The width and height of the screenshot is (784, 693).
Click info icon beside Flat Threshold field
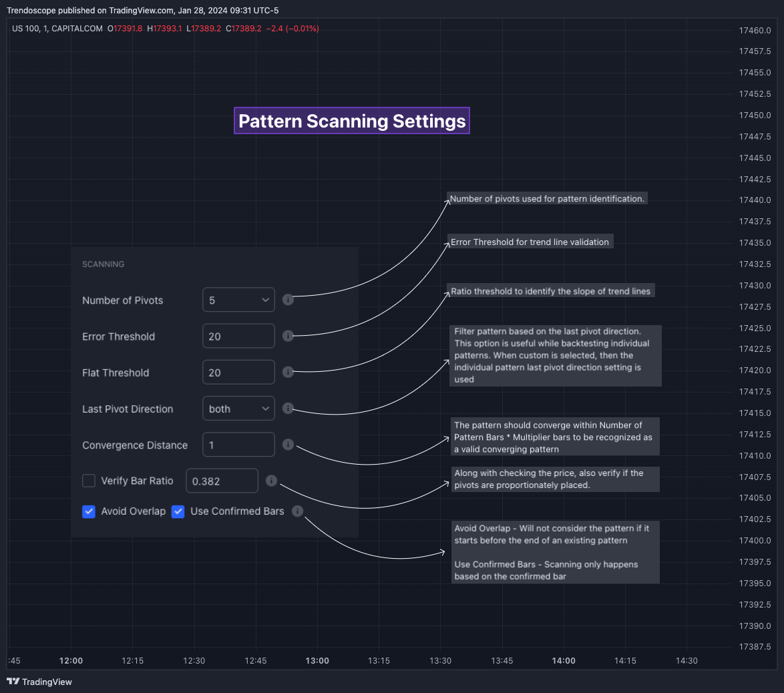click(288, 372)
